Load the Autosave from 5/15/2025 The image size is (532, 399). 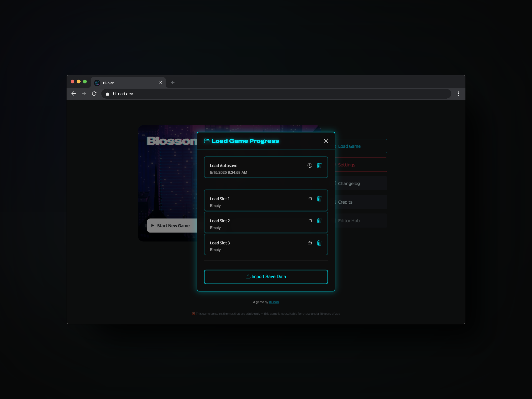249,168
